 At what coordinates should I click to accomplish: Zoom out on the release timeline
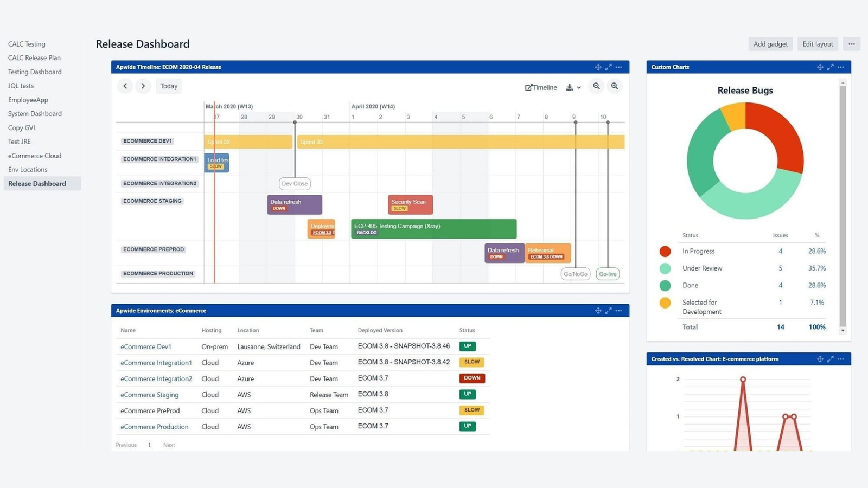pos(596,86)
